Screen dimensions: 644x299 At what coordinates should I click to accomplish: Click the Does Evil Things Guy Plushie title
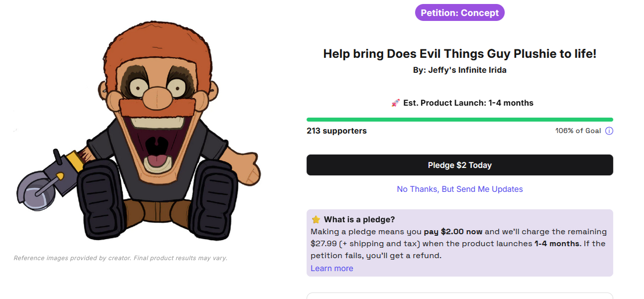(459, 54)
